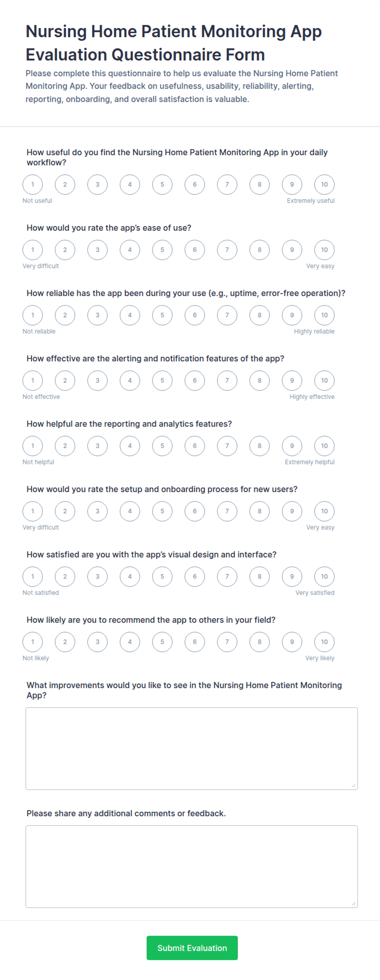Choose 5 for recommending the app to others
The width and height of the screenshot is (380, 980).
(x=162, y=642)
